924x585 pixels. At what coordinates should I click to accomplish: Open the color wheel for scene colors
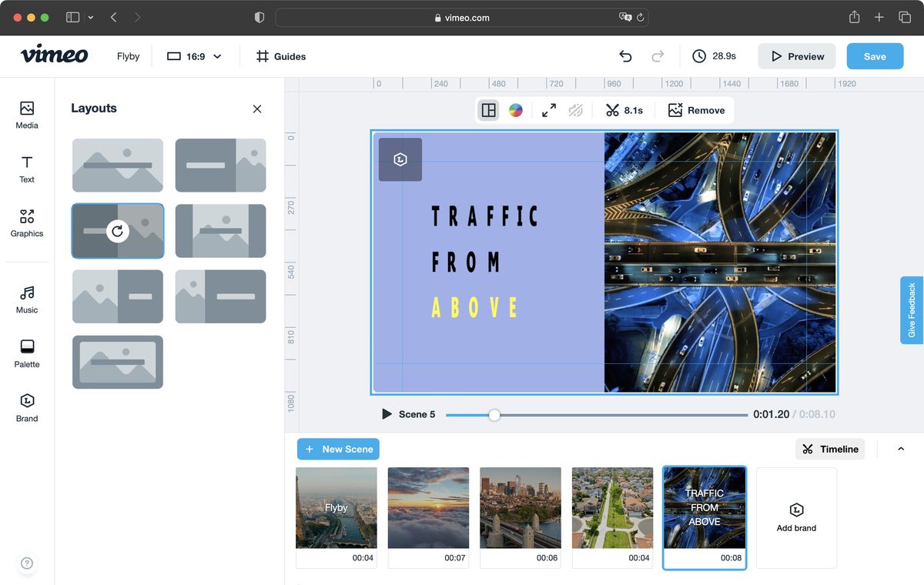[515, 110]
